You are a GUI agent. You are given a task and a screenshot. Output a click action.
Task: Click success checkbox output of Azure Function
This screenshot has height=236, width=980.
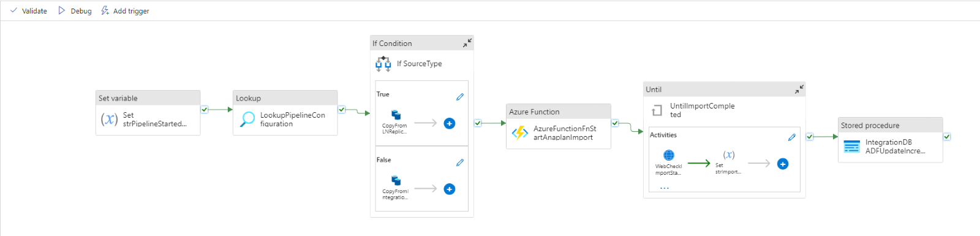[615, 123]
